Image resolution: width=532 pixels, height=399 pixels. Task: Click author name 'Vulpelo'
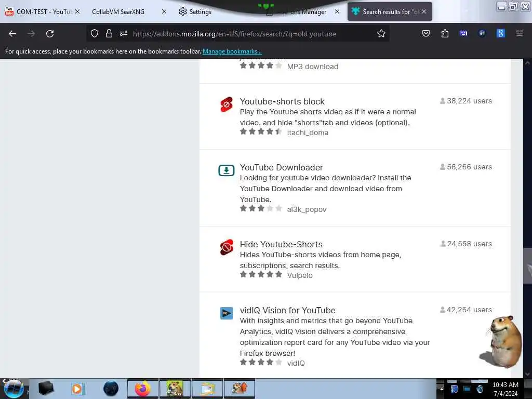300,275
